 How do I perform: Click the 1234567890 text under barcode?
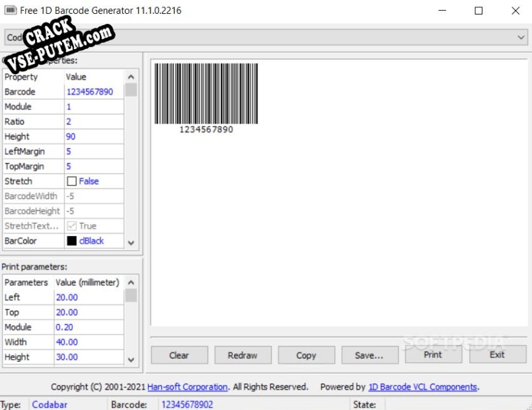point(206,130)
